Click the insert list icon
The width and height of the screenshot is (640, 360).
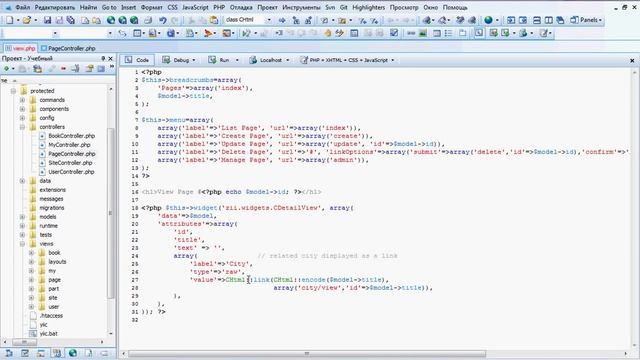click(x=448, y=33)
